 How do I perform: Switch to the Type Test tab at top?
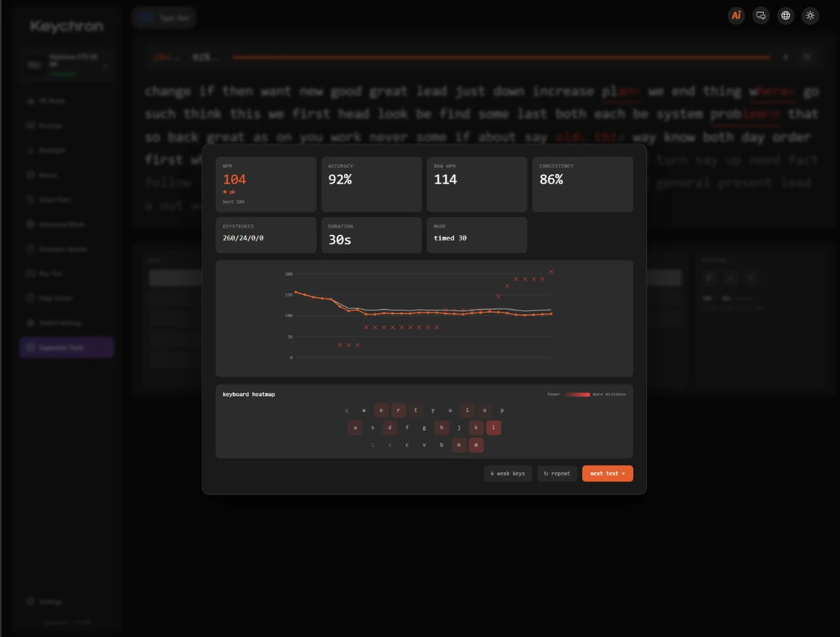pos(164,18)
